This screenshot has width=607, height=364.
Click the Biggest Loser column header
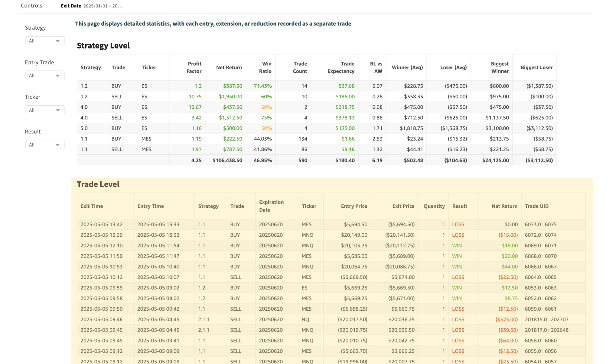(x=536, y=68)
